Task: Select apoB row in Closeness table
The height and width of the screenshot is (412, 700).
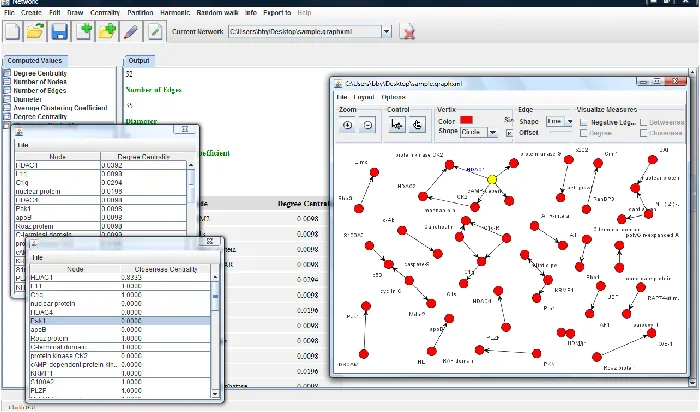Action: pos(120,329)
